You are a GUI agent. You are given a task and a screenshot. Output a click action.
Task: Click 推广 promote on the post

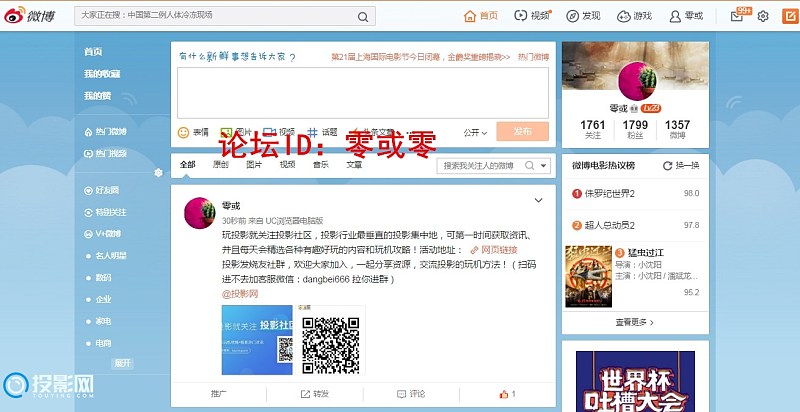[218, 394]
